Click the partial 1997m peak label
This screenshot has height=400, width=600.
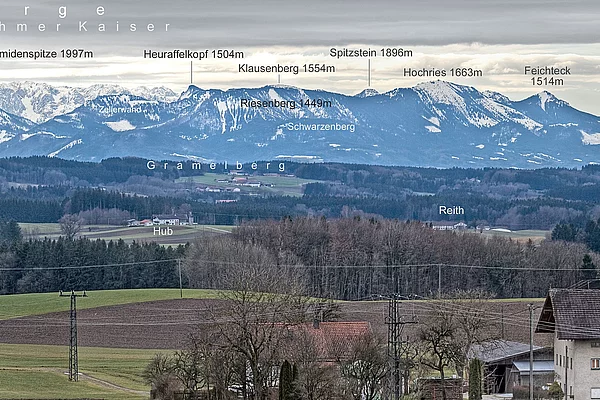click(46, 54)
